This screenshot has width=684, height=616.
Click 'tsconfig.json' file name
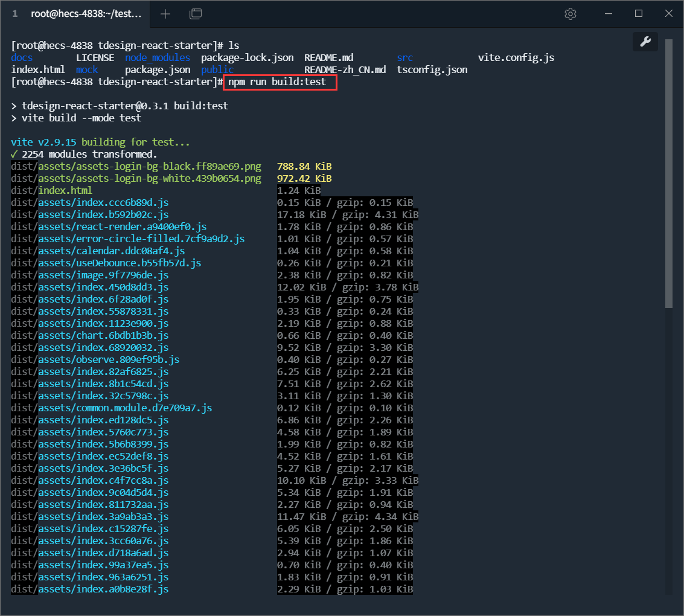click(432, 70)
